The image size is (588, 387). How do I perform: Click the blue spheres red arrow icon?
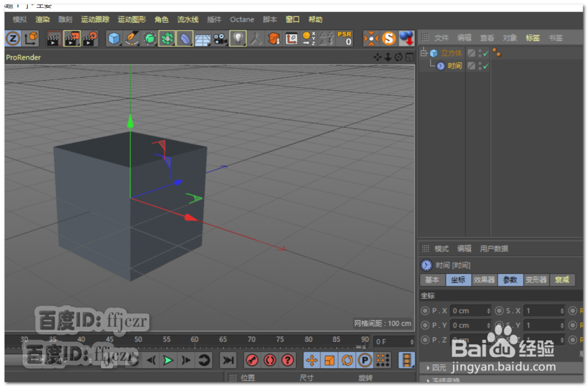(x=406, y=38)
